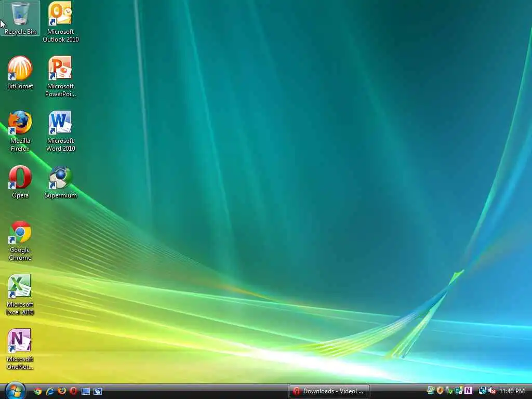The height and width of the screenshot is (399, 532).
Task: Select the Mozilla Firefox desktop shortcut
Action: [20, 131]
